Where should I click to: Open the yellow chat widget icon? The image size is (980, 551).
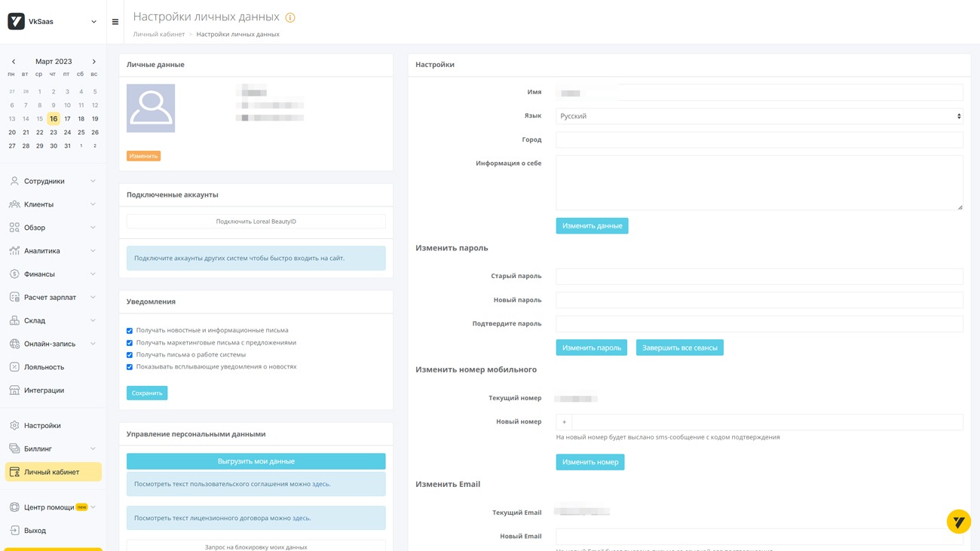point(958,522)
